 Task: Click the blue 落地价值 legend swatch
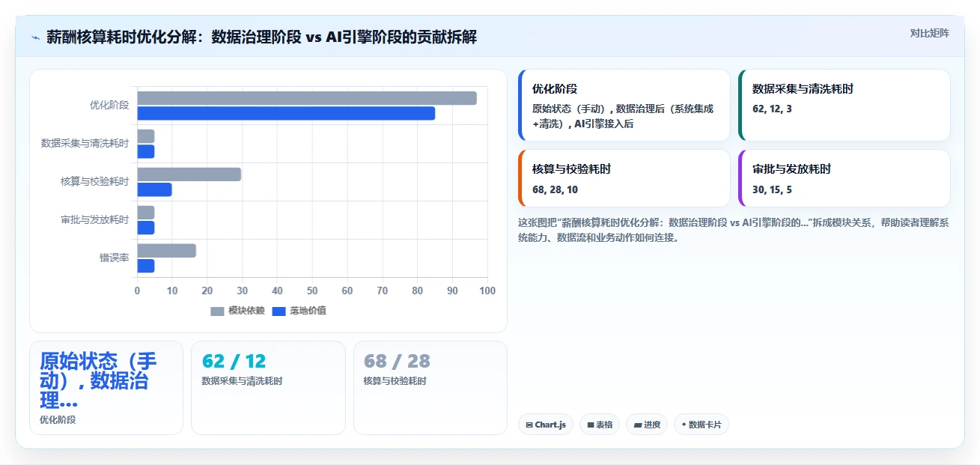coord(279,311)
